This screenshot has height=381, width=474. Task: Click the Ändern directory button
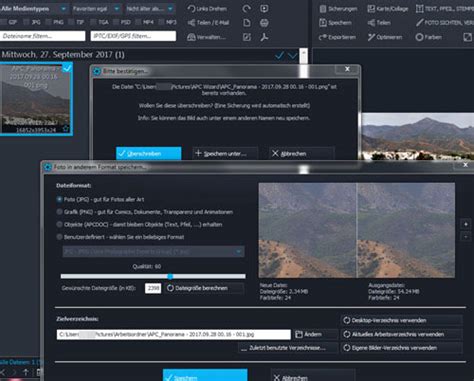click(x=316, y=334)
